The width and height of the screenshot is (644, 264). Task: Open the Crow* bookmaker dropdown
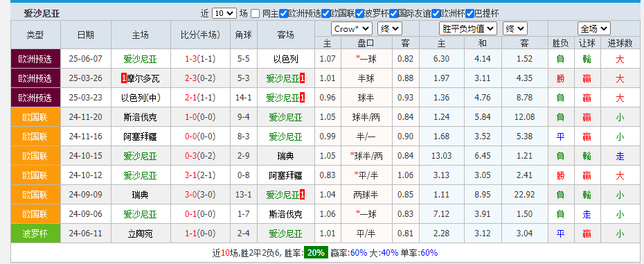point(352,29)
